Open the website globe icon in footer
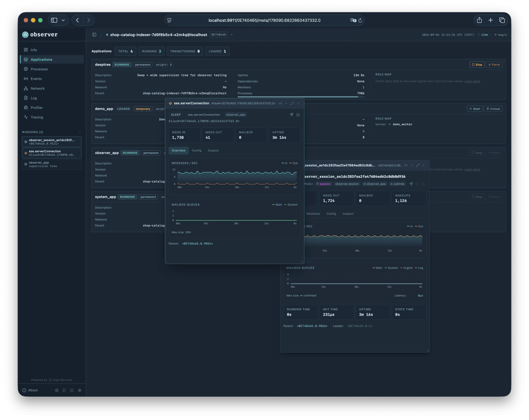The height and width of the screenshot is (420, 529). (x=57, y=390)
